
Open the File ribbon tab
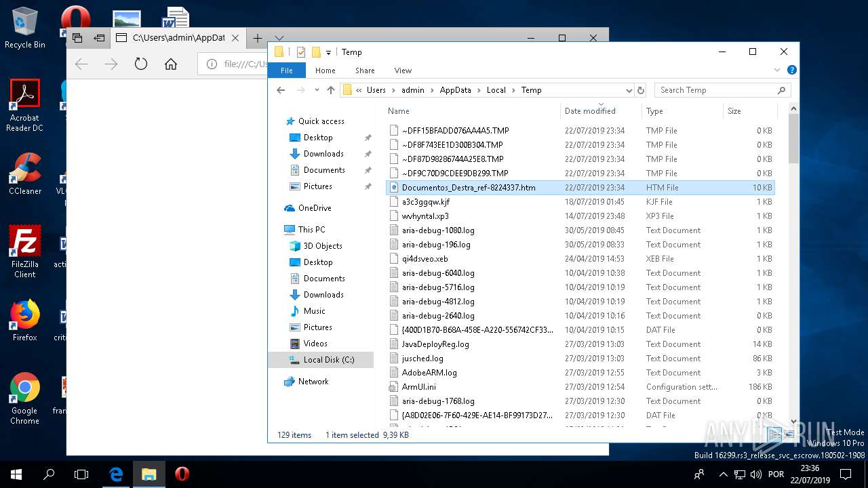[x=287, y=70]
